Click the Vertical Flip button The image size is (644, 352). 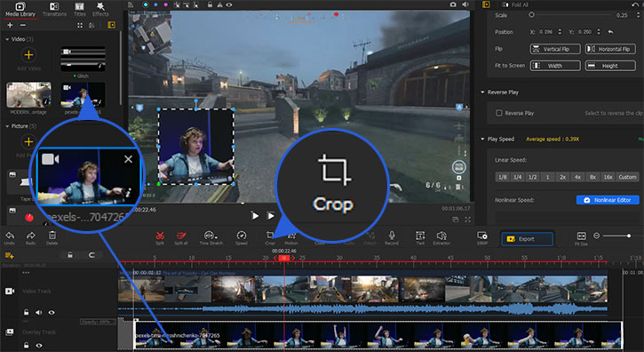pos(555,49)
